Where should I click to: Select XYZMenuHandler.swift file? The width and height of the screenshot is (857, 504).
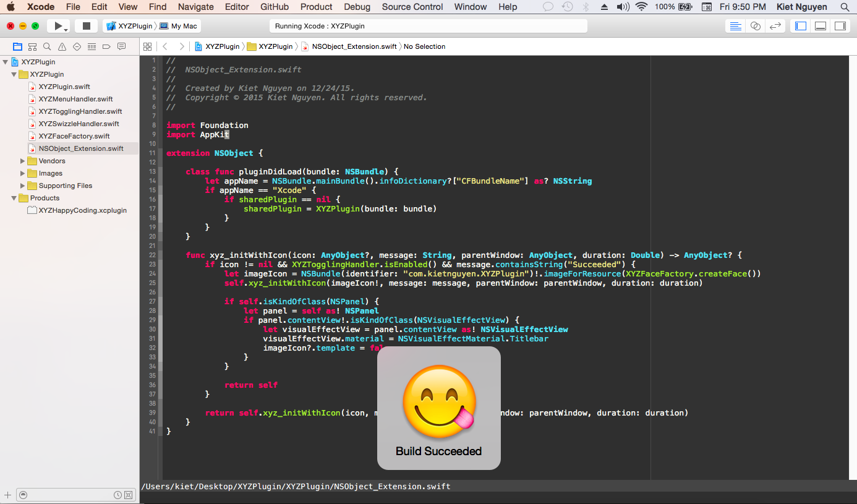click(75, 99)
